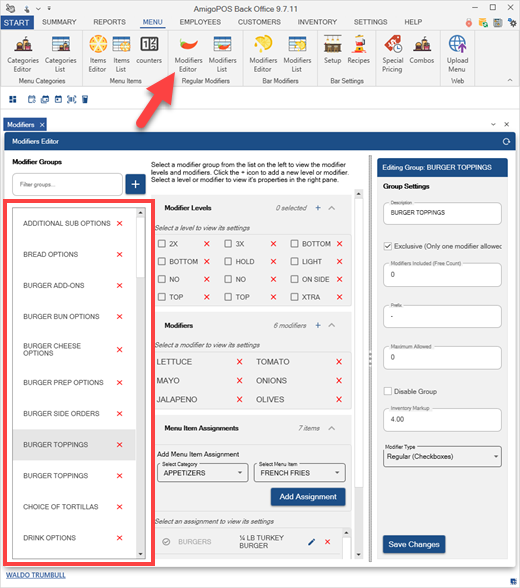Switch to the INVENTORY ribbon tab
Image resolution: width=520 pixels, height=588 pixels.
(317, 22)
